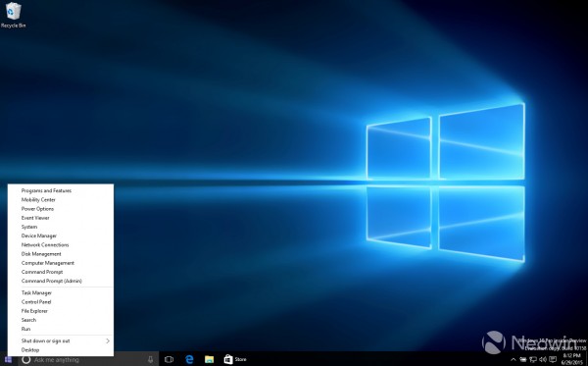Select System in the power menu
Viewport: 588px width, 366px height.
(x=61, y=227)
